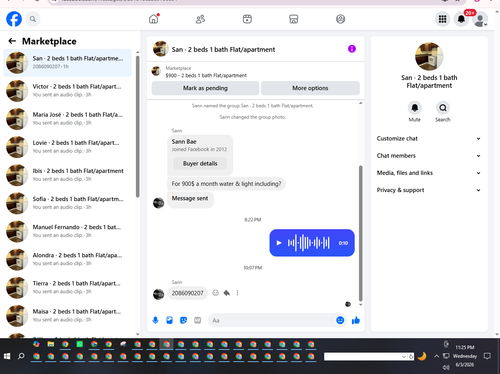Click the chat messages scrollbar thumb
Image resolution: width=500 pixels, height=374 pixels.
click(360, 233)
